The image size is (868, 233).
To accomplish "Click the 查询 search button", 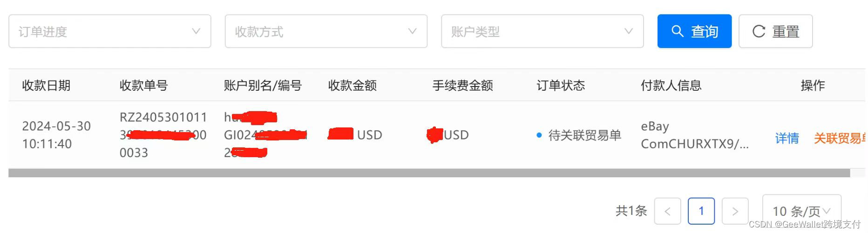I will coord(694,31).
